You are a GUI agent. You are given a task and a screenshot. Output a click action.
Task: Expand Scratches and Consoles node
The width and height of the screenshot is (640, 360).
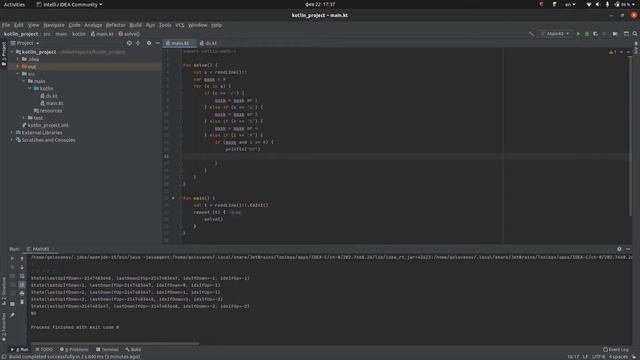pos(12,140)
